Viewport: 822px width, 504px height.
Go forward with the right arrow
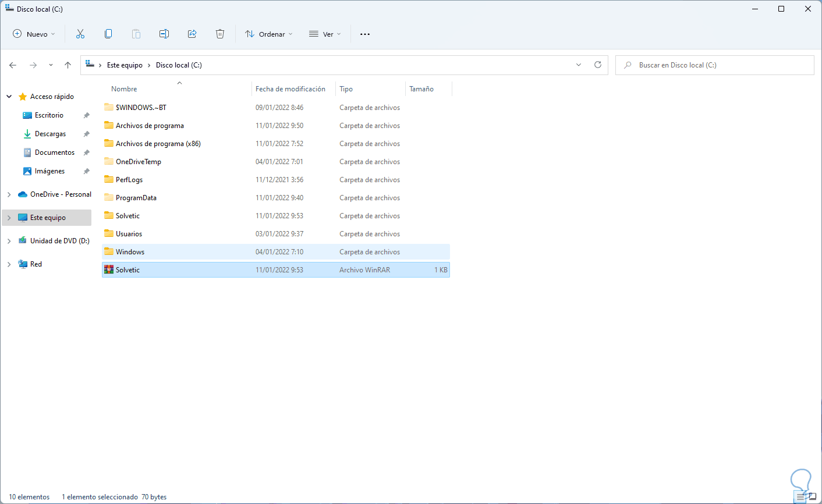(x=33, y=65)
